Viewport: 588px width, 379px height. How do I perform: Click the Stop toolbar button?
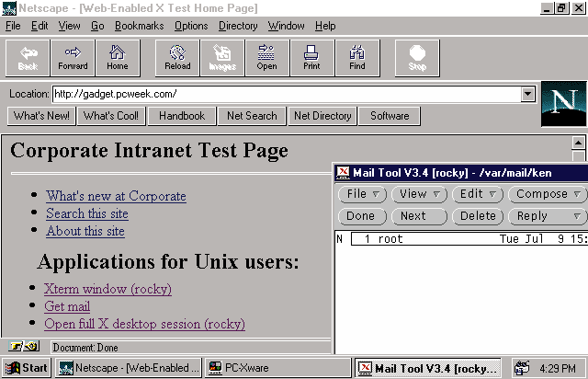[417, 58]
